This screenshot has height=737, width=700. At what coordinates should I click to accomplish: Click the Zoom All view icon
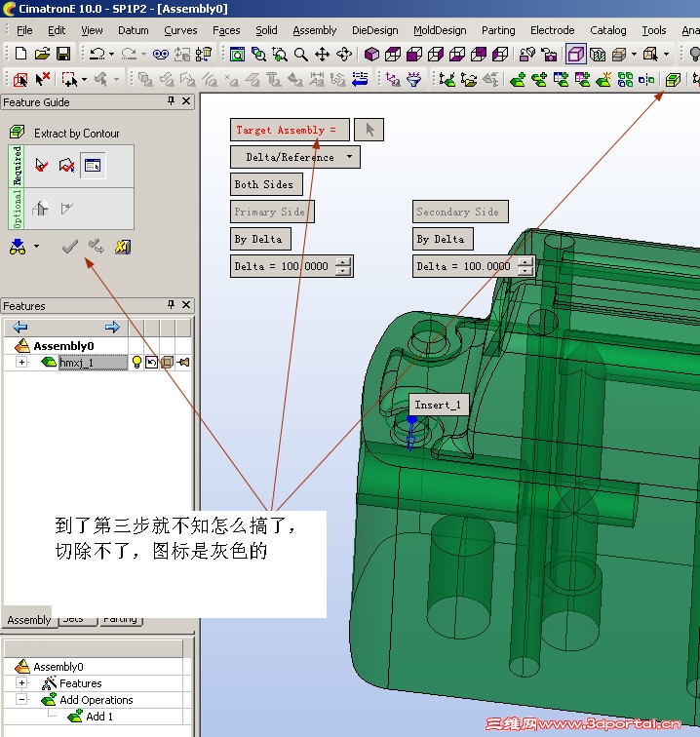237,55
